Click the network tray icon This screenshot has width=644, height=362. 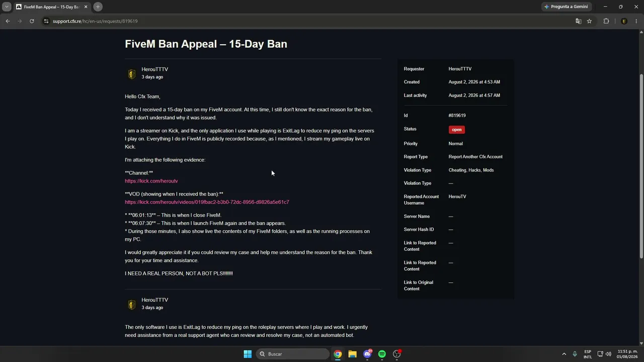(600, 354)
